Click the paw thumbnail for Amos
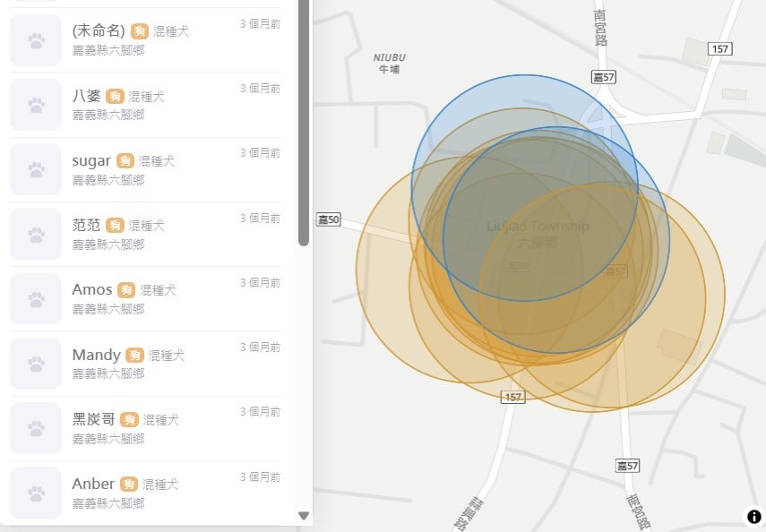766x532 pixels. (x=36, y=298)
